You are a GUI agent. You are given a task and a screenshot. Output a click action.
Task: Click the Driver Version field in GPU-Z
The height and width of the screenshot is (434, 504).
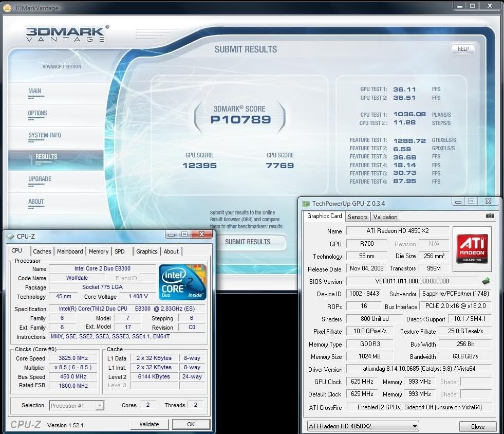[x=419, y=369]
